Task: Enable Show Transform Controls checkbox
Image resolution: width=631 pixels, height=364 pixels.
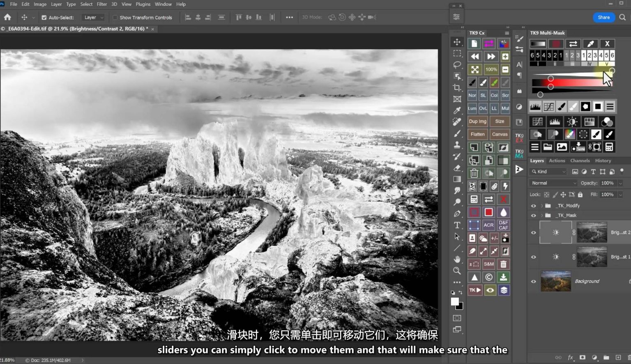Action: 115,18
